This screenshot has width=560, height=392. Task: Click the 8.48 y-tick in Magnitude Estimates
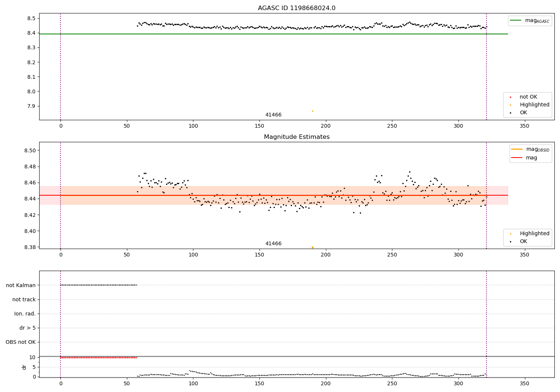pos(30,167)
